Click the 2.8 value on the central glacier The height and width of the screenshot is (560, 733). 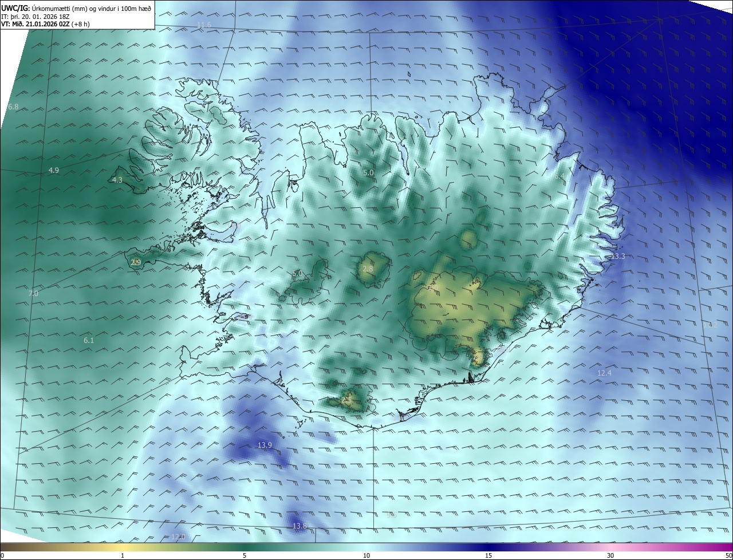(x=368, y=269)
